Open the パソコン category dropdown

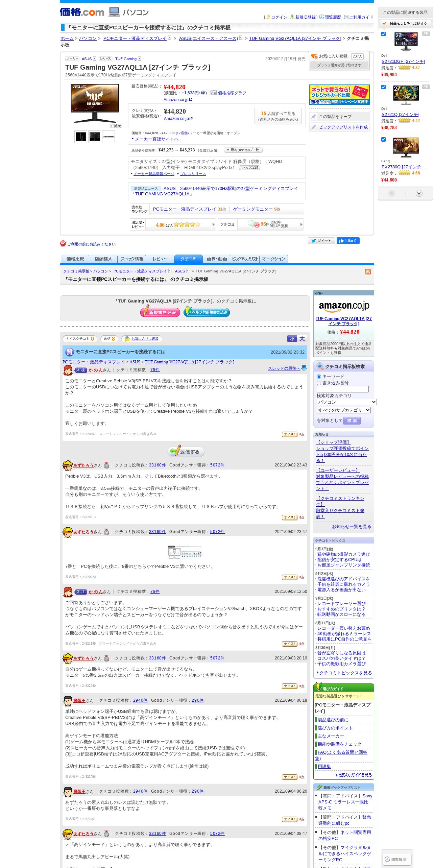346,402
